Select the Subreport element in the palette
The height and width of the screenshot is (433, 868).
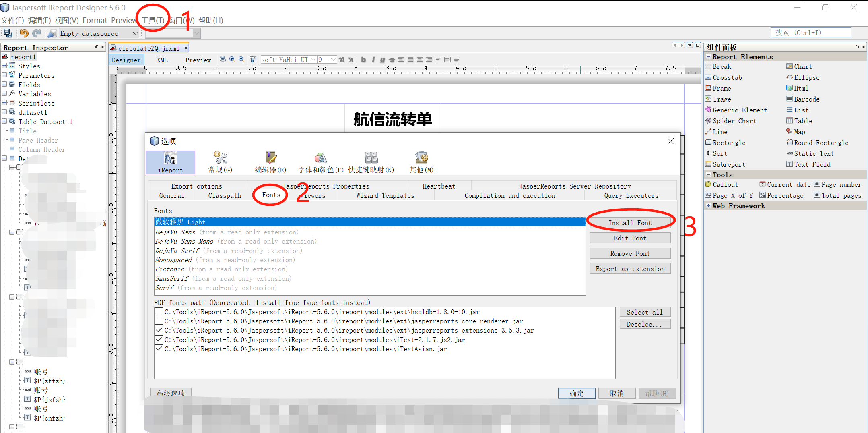[725, 164]
